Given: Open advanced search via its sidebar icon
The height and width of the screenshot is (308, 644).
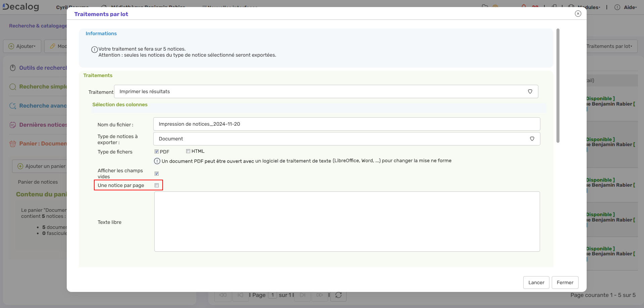Looking at the screenshot, I should tap(13, 106).
